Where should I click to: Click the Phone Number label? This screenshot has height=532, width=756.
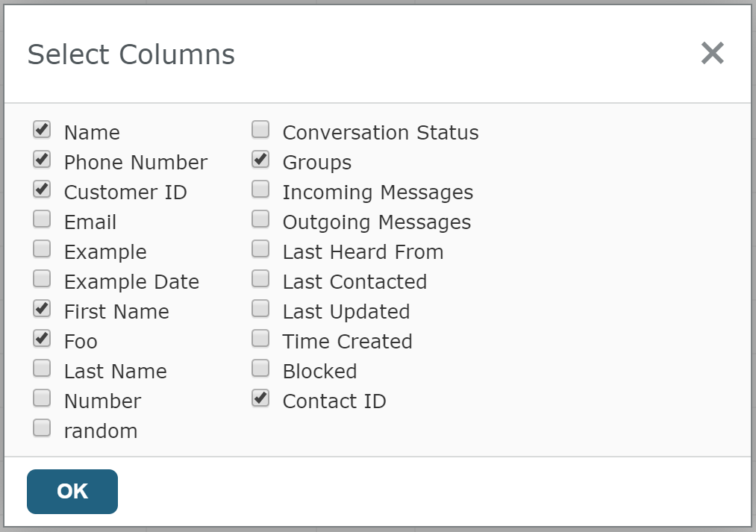tap(136, 163)
